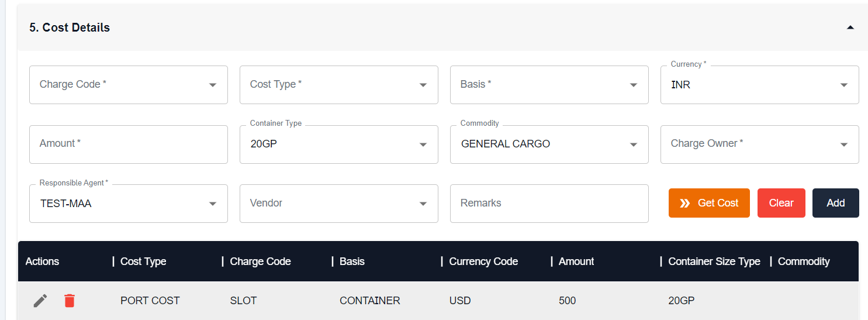Click the red Clear button
Viewport: 868px width, 320px height.
coord(781,203)
